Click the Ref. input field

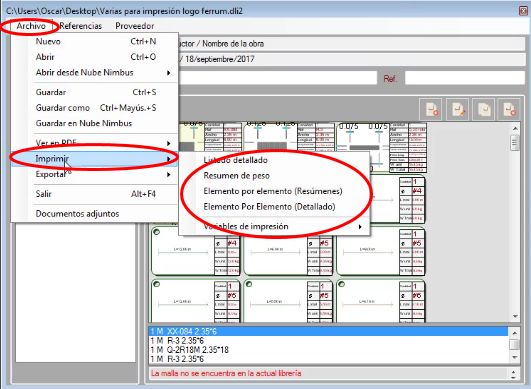465,78
